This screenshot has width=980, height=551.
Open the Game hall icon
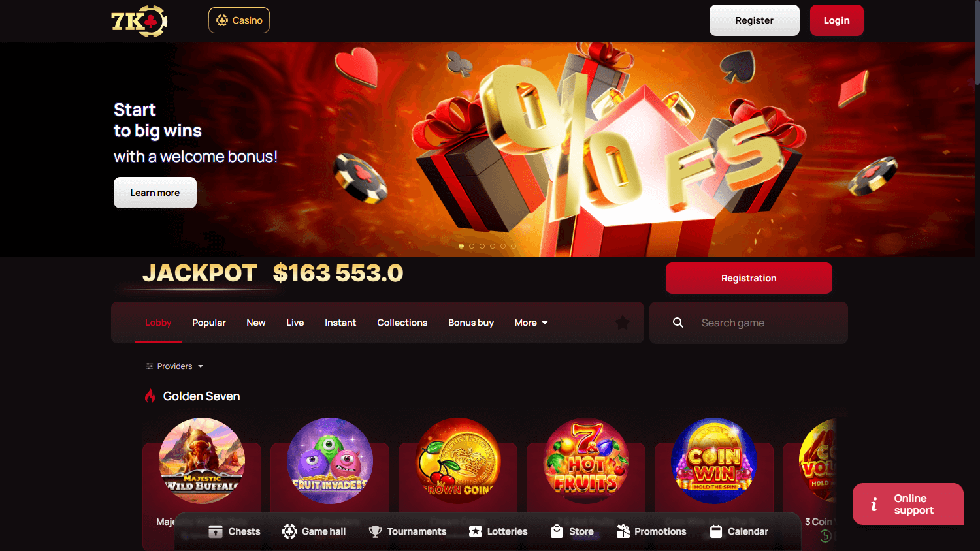pos(289,531)
